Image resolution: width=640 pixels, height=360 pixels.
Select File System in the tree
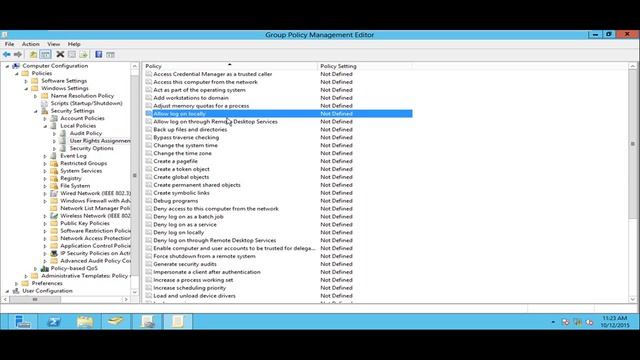[x=75, y=186]
